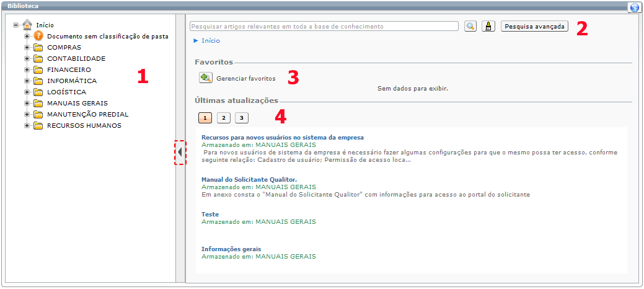Select the FINANCEIRO tree label
The height and width of the screenshot is (289, 644).
point(69,69)
